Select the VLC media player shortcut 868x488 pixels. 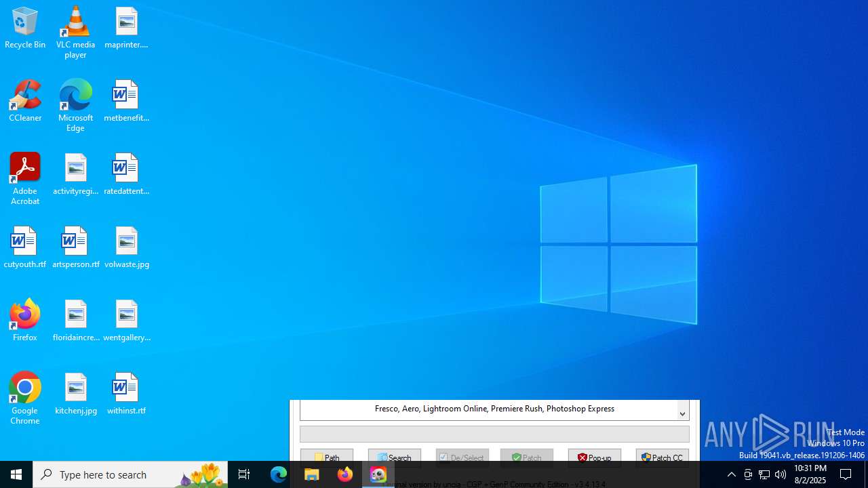pos(75,33)
